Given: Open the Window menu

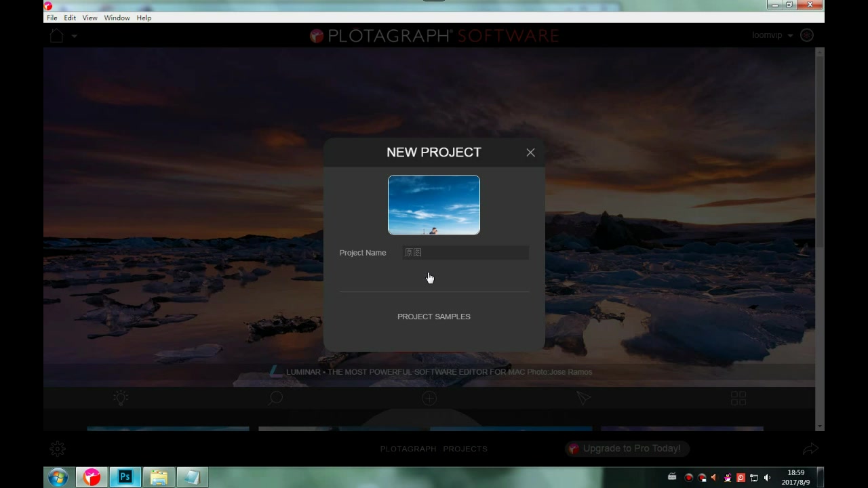Looking at the screenshot, I should click(117, 18).
